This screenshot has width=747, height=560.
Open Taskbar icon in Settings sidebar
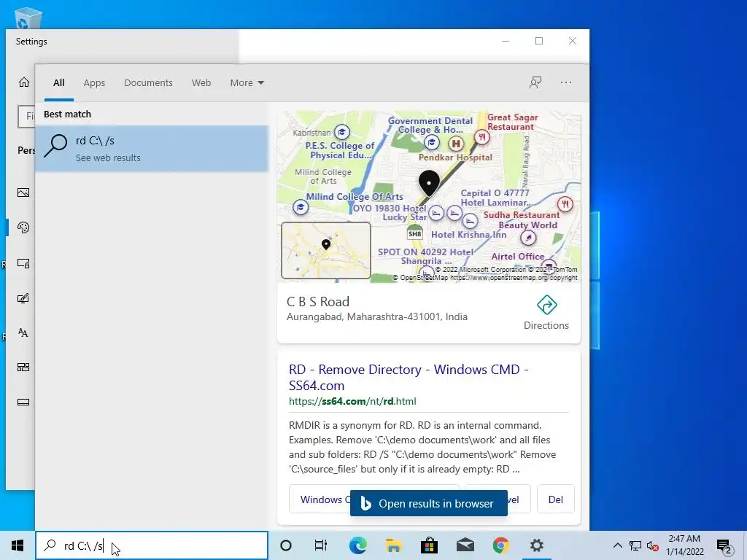click(23, 402)
